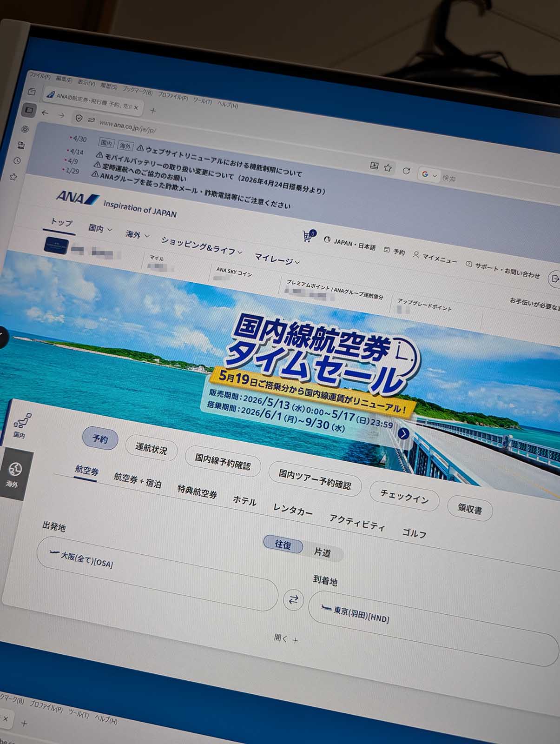The height and width of the screenshot is (744, 560).
Task: Swap departure and arrival with the arrows icon
Action: 293,600
